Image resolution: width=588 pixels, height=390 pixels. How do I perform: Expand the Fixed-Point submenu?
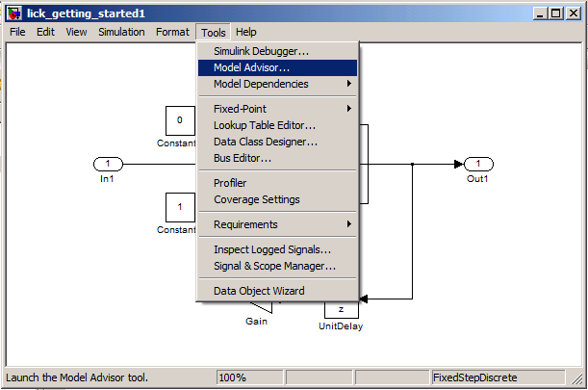[277, 109]
